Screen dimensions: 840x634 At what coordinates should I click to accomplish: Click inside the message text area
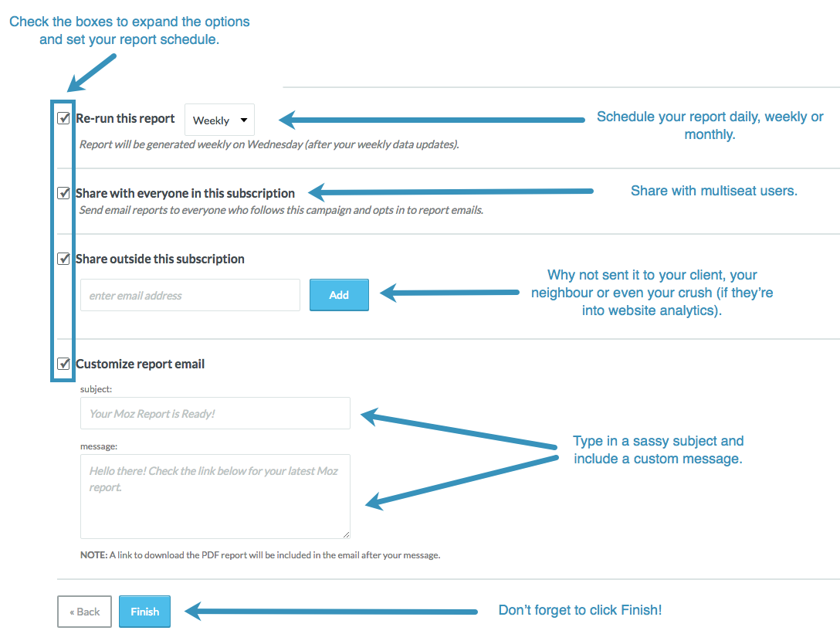point(215,497)
